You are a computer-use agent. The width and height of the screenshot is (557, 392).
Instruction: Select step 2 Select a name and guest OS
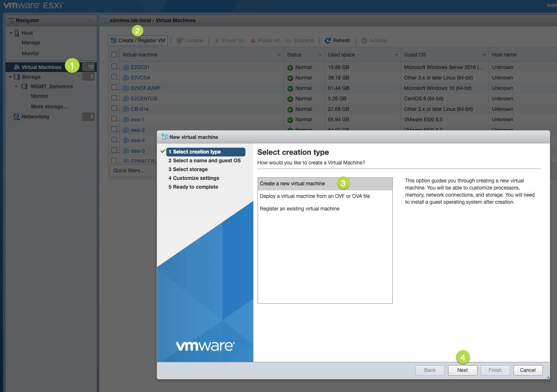204,161
